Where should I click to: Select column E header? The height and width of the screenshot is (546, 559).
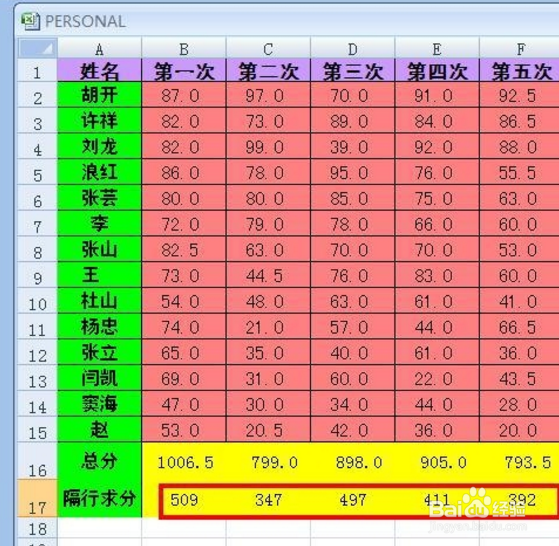437,48
